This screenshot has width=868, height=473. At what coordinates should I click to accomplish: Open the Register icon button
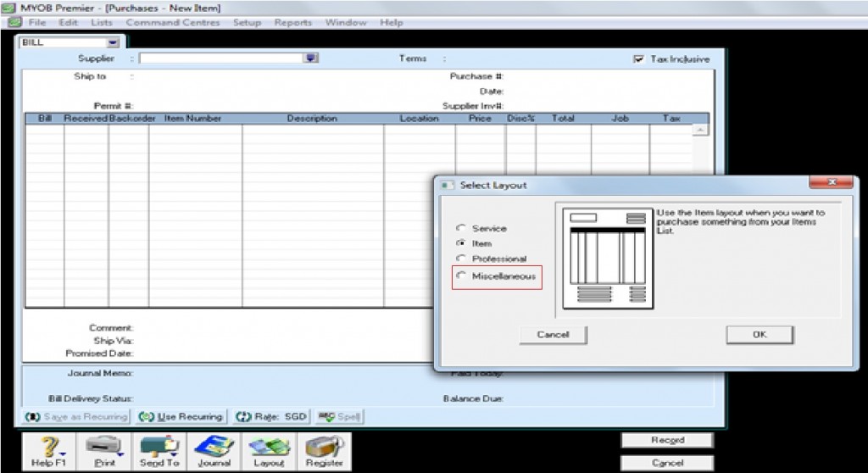[325, 452]
